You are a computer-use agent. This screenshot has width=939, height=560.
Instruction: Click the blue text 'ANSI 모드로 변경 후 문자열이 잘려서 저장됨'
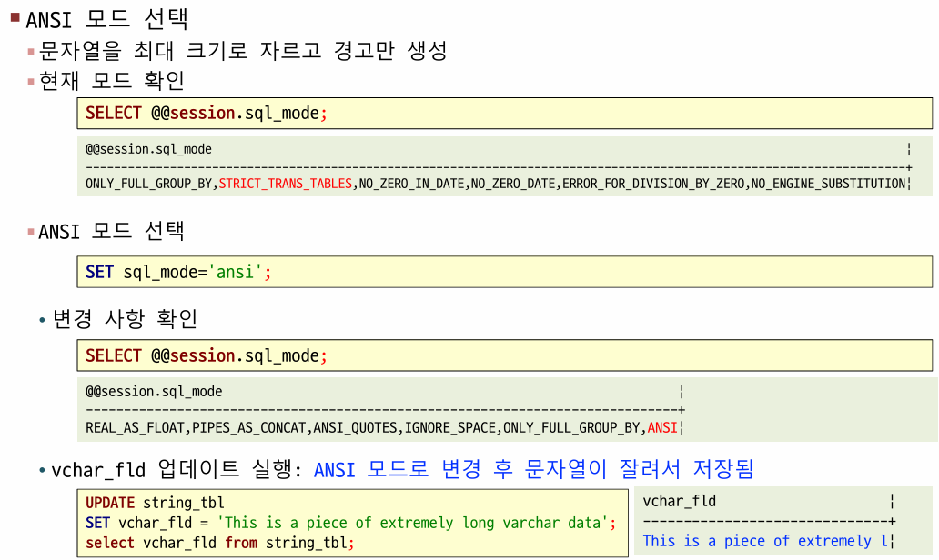point(533,469)
